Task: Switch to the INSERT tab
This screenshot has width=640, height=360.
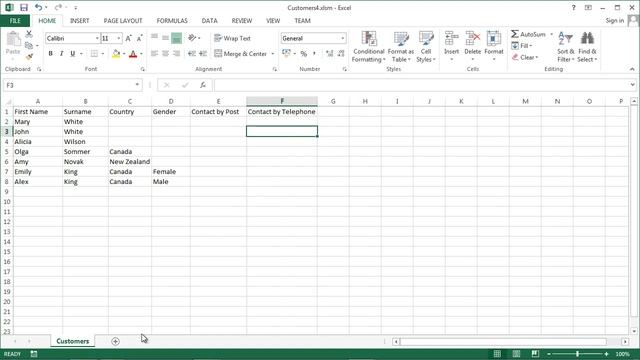Action: click(x=79, y=20)
